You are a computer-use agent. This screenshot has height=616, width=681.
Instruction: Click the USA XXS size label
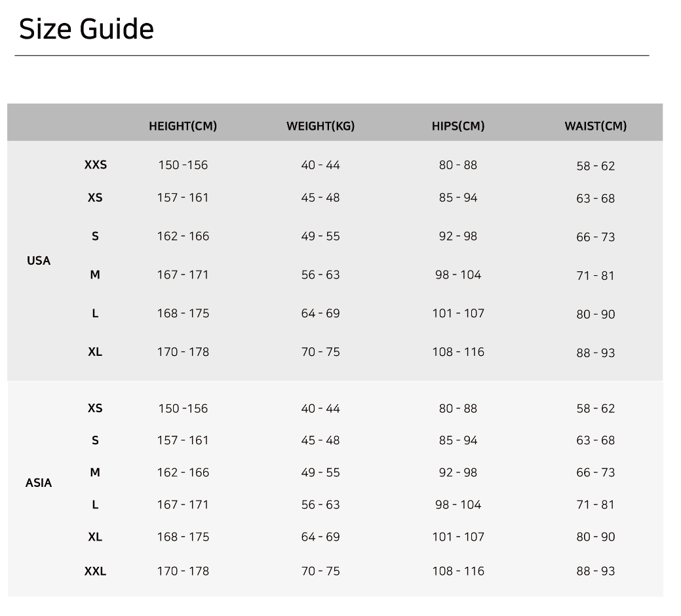[x=96, y=164]
